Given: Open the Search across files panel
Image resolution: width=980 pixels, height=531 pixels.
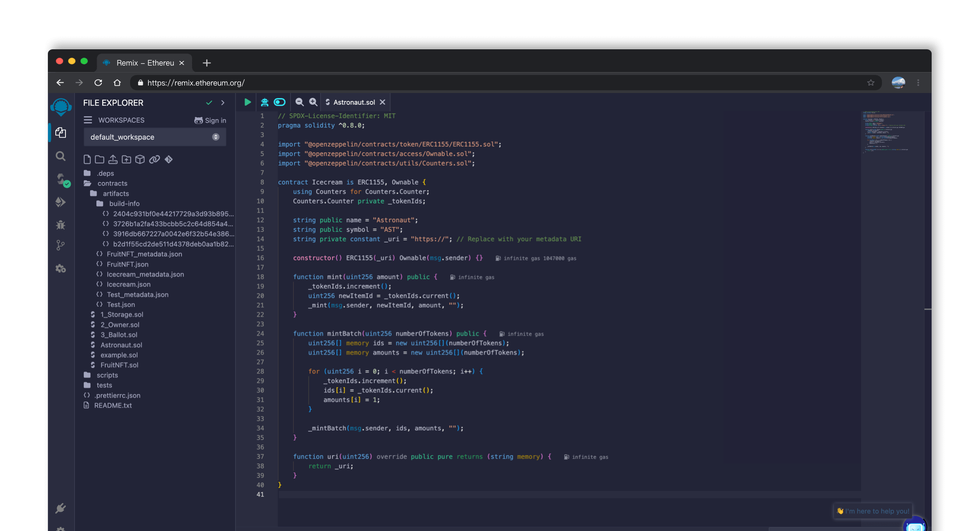Looking at the screenshot, I should [x=60, y=156].
